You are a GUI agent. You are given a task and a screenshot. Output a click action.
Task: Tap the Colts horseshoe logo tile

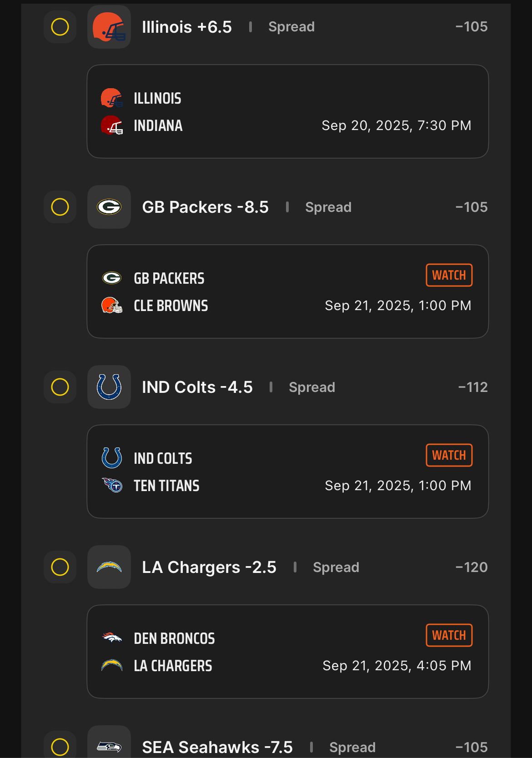click(109, 387)
